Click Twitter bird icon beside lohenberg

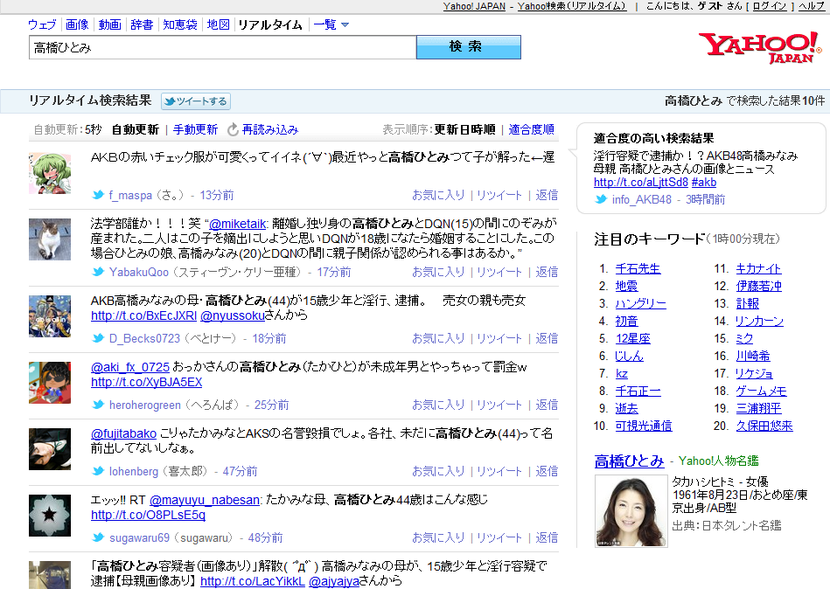[98, 471]
